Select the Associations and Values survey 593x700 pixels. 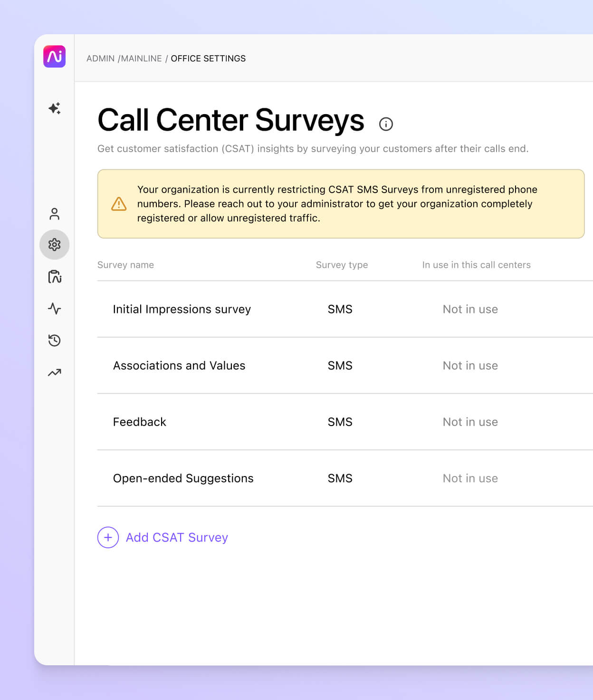pos(179,365)
